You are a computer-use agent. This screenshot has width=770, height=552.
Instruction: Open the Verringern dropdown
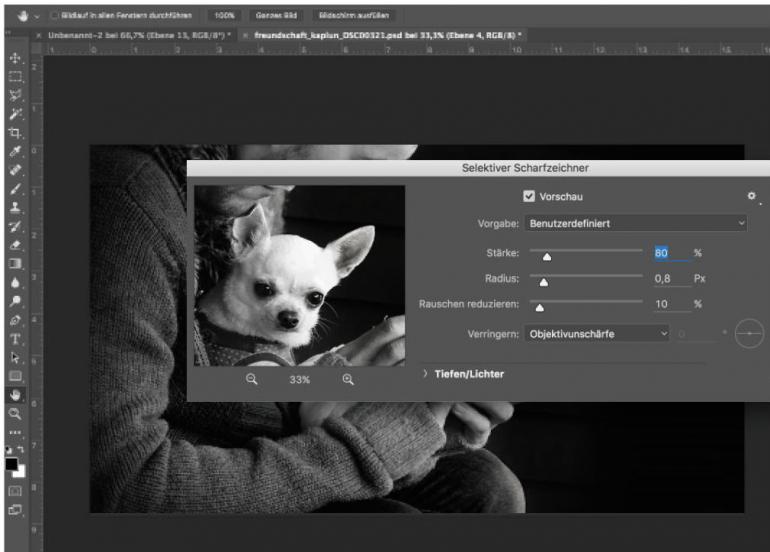(597, 334)
